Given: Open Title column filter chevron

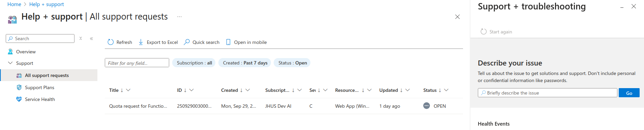Looking at the screenshot, I should (x=128, y=90).
